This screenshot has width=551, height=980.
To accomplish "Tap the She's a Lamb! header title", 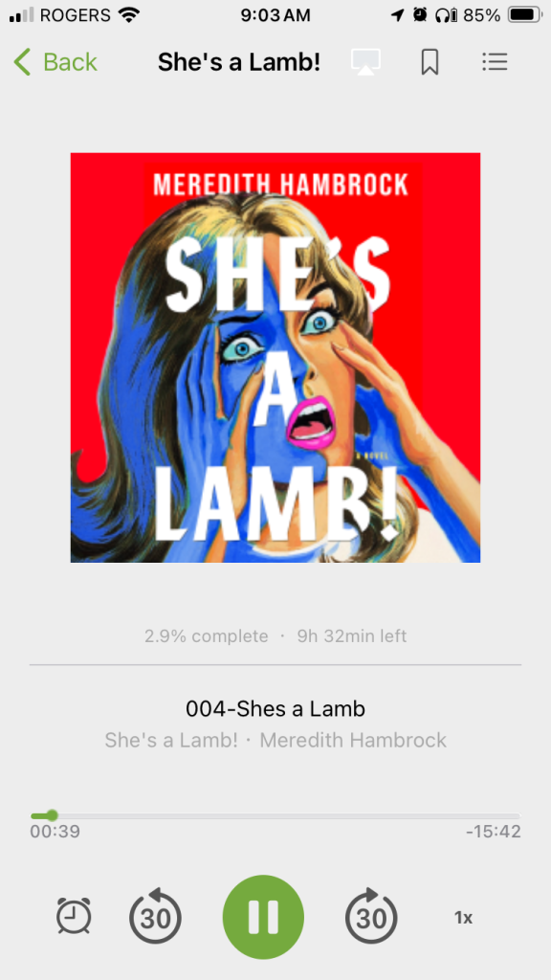I will pyautogui.click(x=239, y=62).
